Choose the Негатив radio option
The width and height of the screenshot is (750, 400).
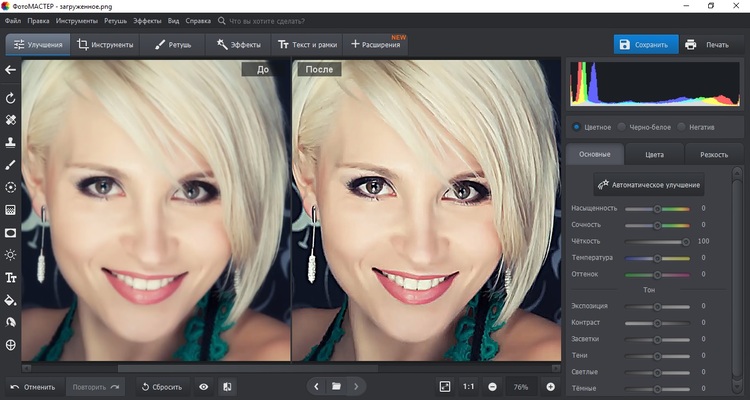tap(682, 127)
